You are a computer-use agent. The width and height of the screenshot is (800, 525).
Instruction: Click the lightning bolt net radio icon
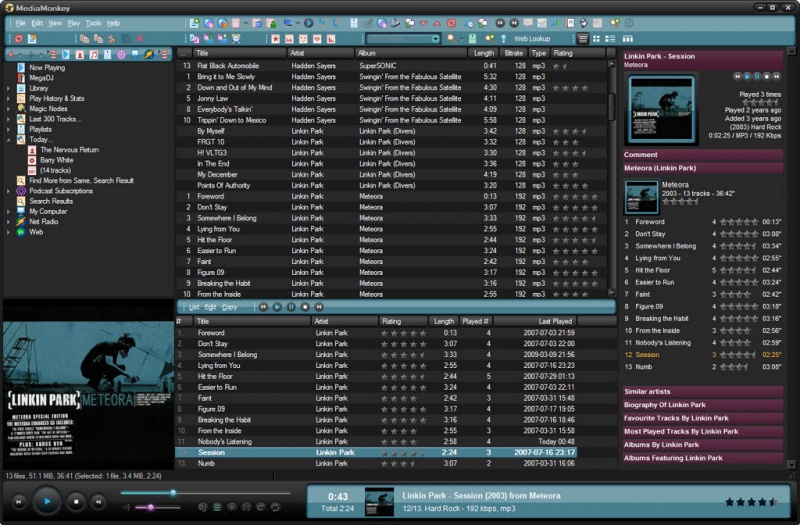point(148,55)
